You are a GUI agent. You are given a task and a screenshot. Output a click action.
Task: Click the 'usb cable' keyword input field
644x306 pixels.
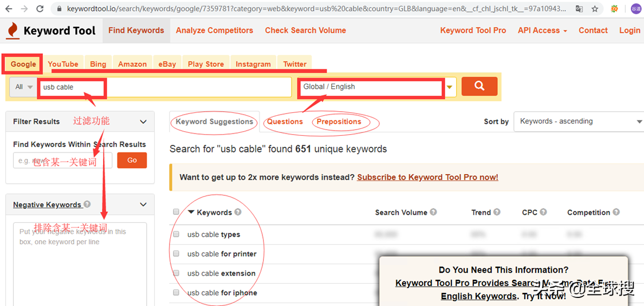(164, 87)
